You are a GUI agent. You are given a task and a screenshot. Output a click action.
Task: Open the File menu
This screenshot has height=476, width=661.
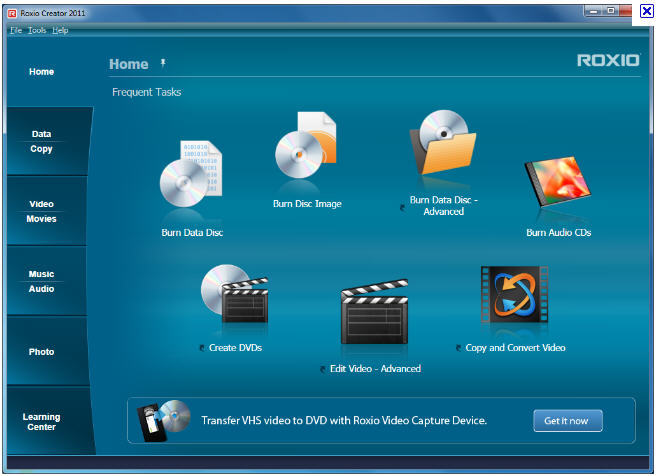(15, 30)
